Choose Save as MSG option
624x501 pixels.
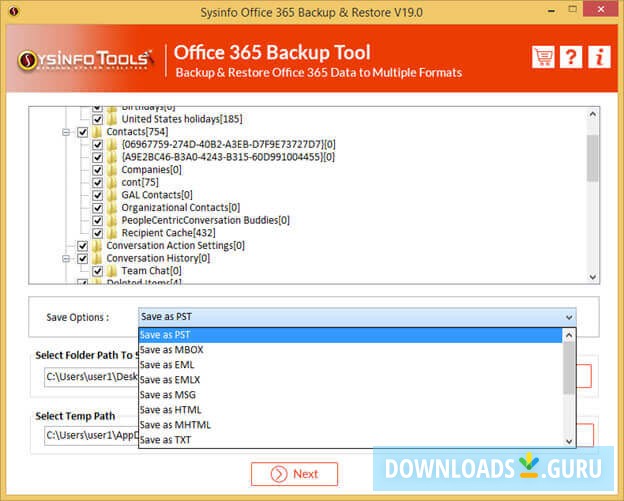pos(350,395)
